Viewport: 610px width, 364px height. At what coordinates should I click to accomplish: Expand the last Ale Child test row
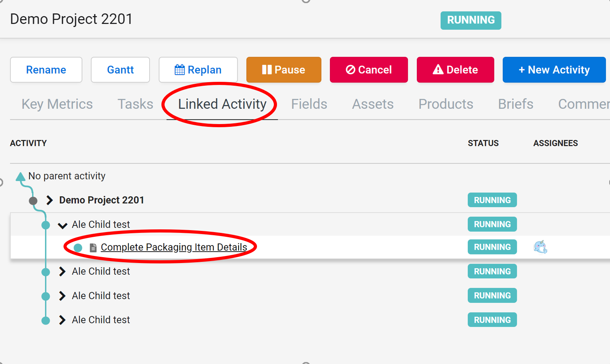tap(62, 320)
